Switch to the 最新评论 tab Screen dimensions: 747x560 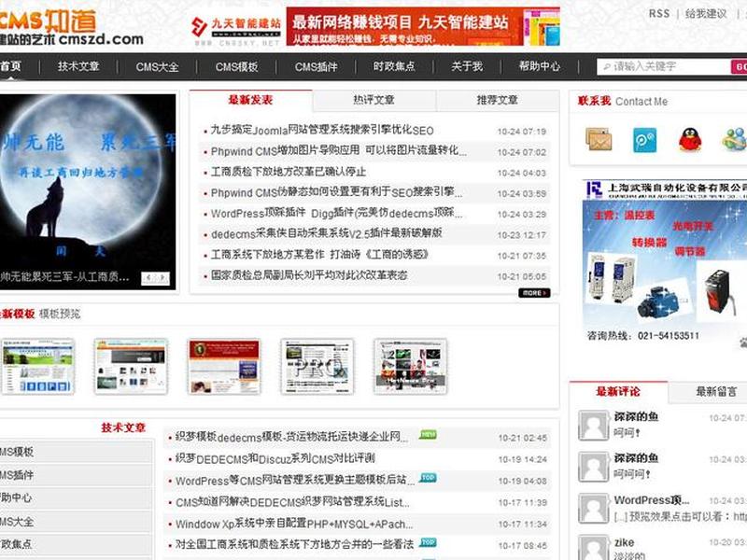(x=618, y=391)
